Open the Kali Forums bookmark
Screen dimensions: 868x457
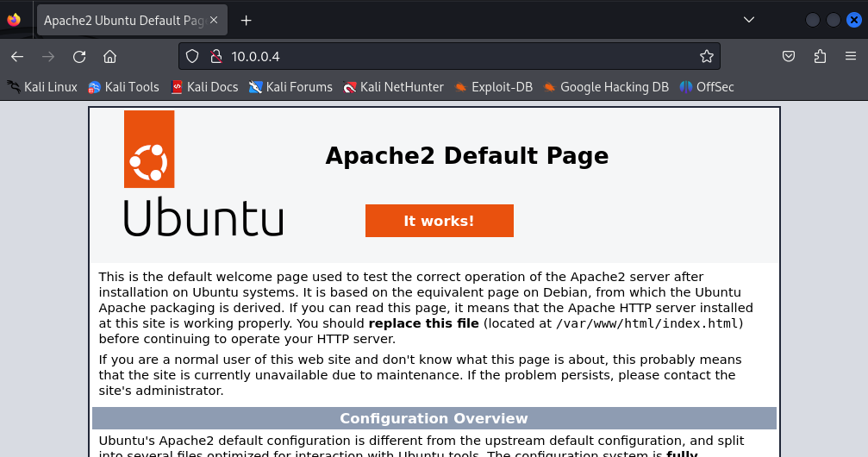point(290,87)
